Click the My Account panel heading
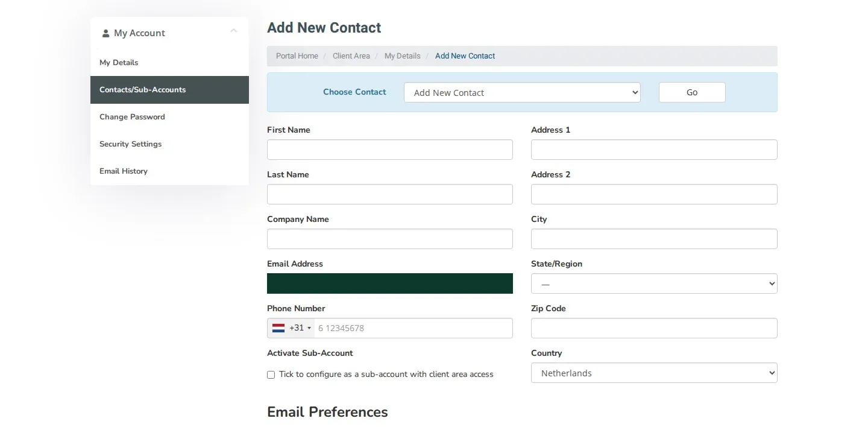 point(139,33)
